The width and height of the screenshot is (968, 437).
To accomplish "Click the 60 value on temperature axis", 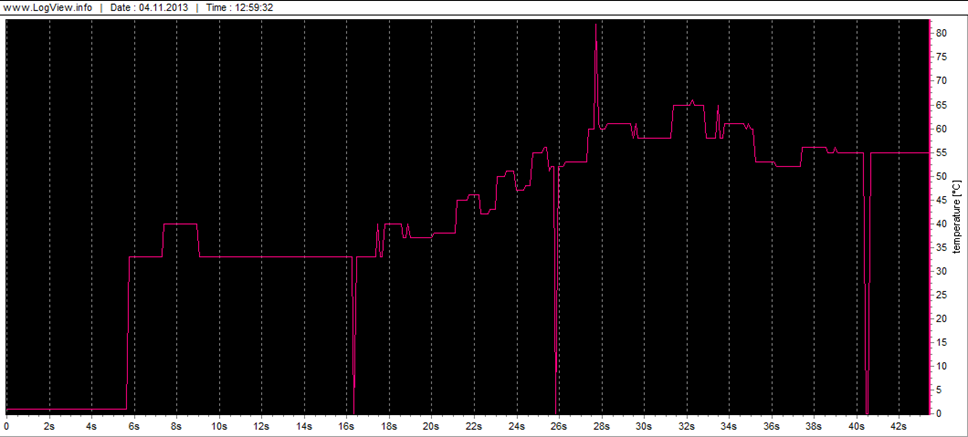I will pos(941,128).
